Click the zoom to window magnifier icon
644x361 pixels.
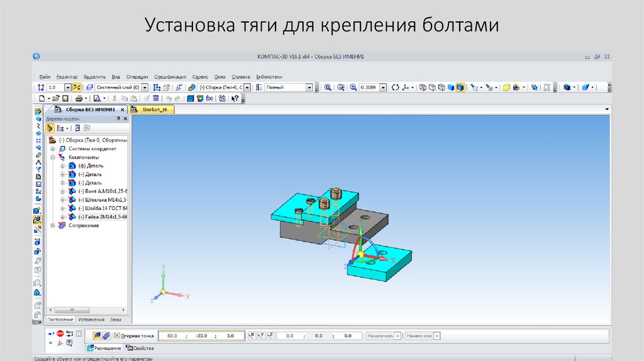328,87
